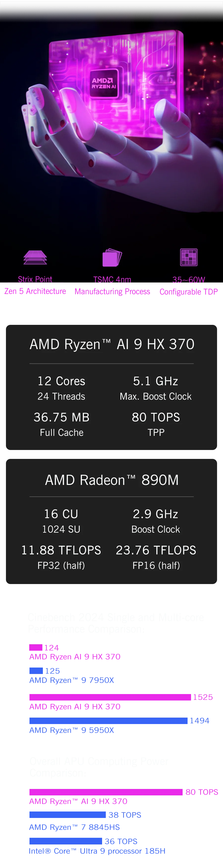Click the Intel Core Ultra 9 185H label
Image resolution: width=223 pixels, height=868 pixels.
[x=97, y=851]
